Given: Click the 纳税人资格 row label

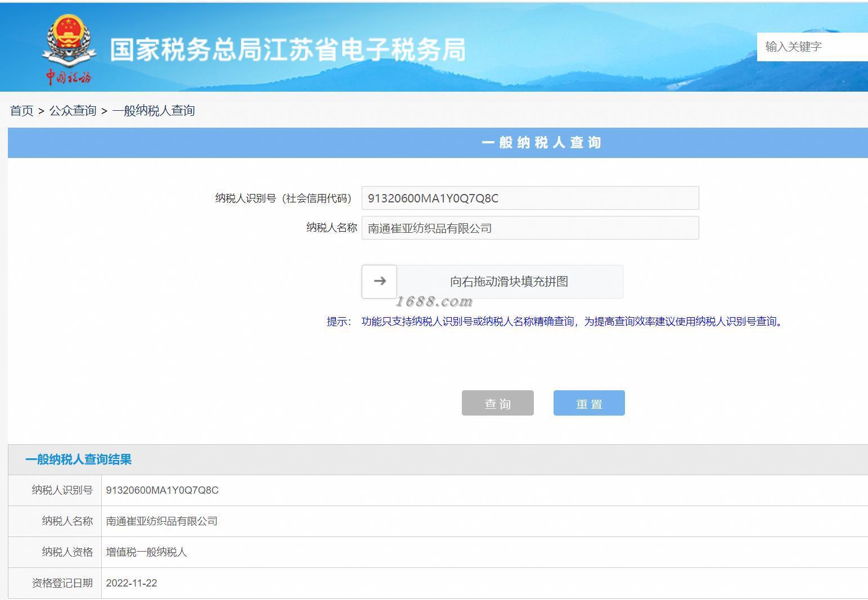Looking at the screenshot, I should [67, 552].
